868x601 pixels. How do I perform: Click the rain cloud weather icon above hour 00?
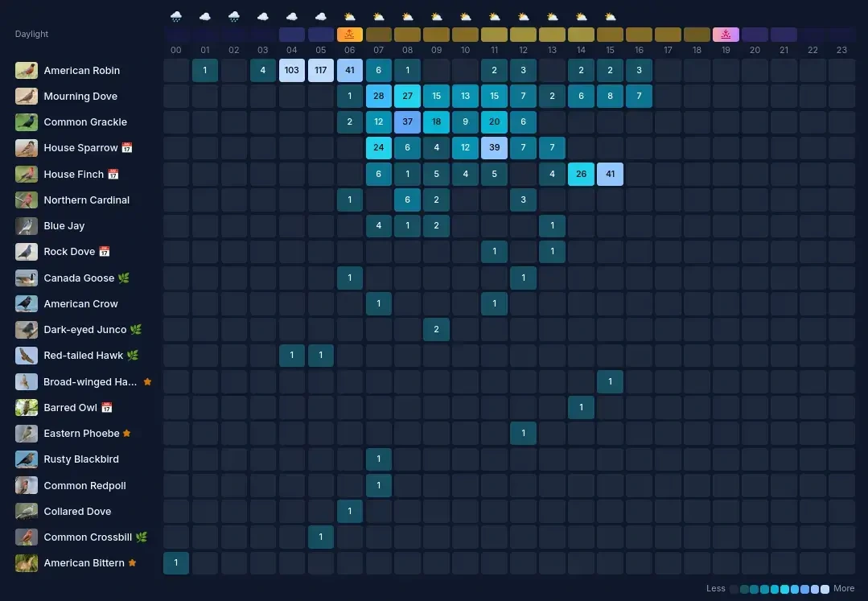click(x=176, y=17)
